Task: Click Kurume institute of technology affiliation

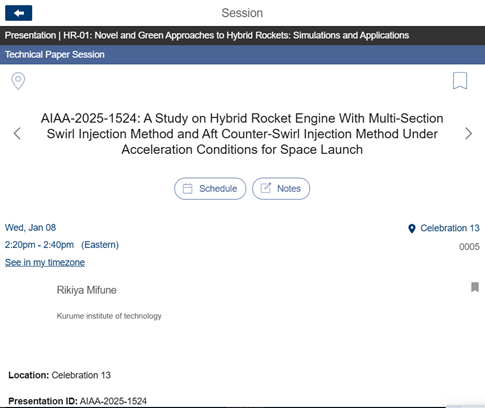Action: [x=109, y=316]
